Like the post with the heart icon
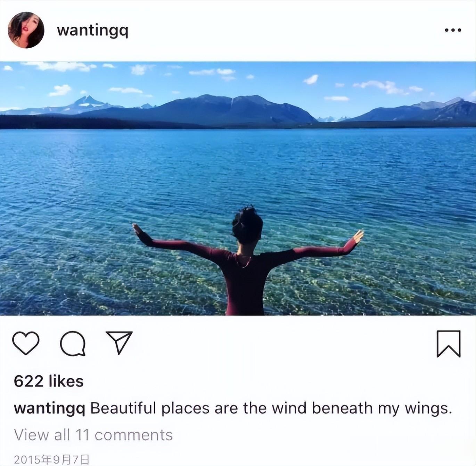 click(26, 343)
